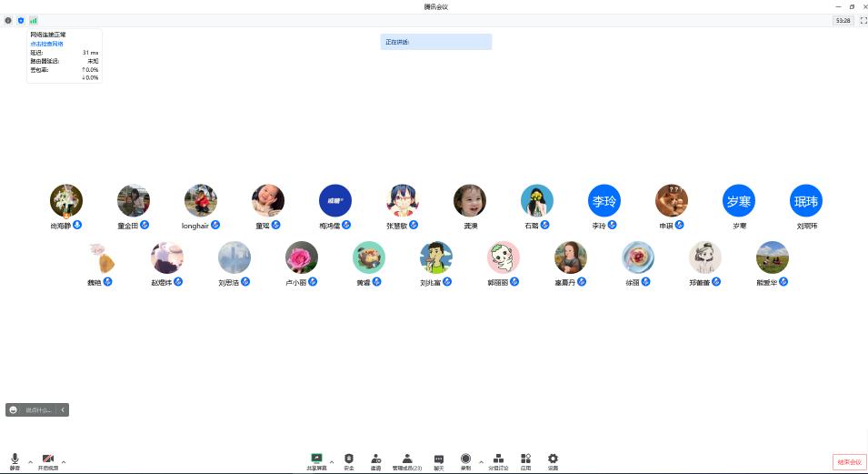Viewport: 868px width, 474px height.
Task: Start screen sharing (共享屏幕)
Action: [316, 461]
